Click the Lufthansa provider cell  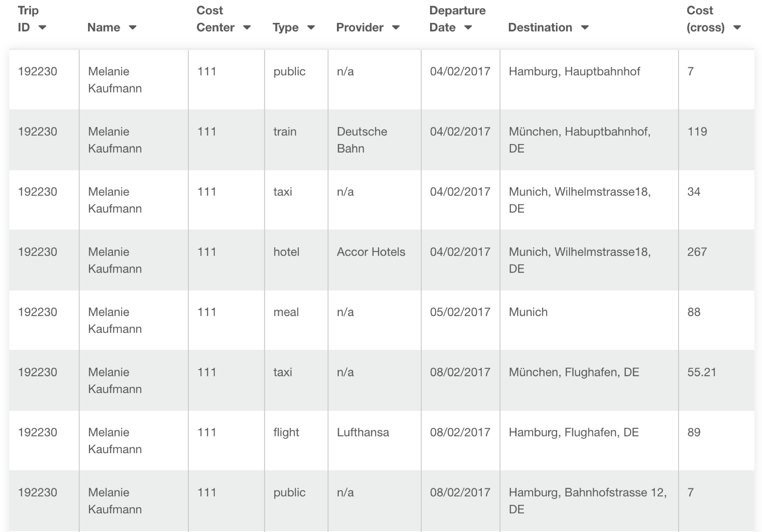[375, 441]
